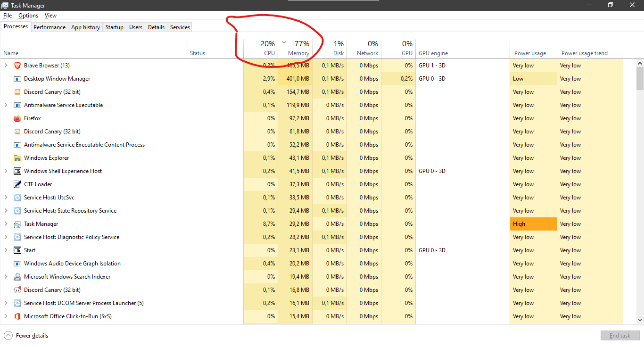Click the Diagnostic Policy Service gear icon
644x347 pixels.
tap(17, 237)
